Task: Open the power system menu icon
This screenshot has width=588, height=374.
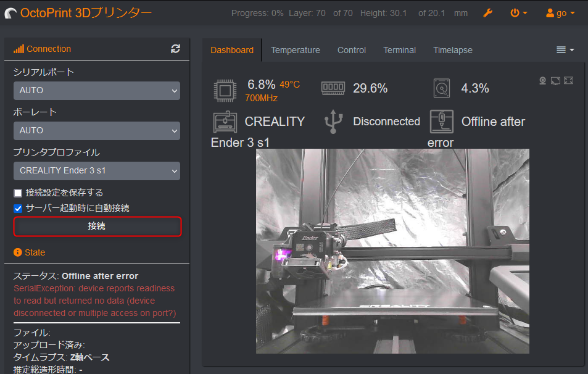Action: tap(519, 13)
